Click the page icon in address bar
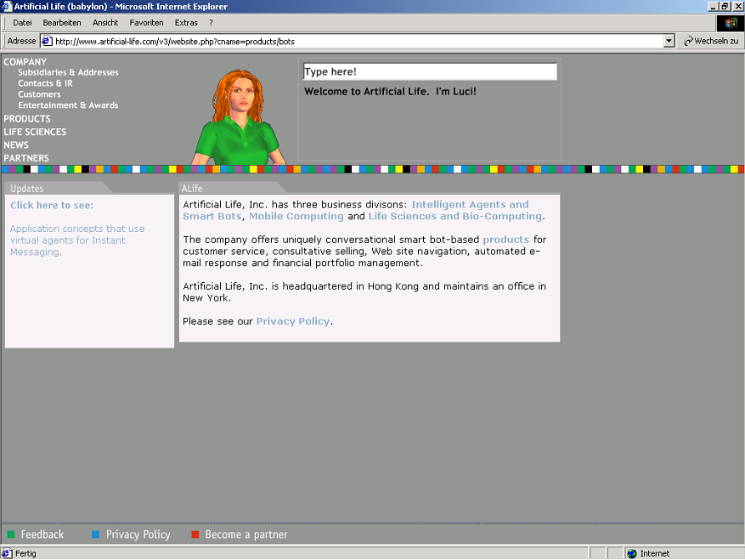 47,41
